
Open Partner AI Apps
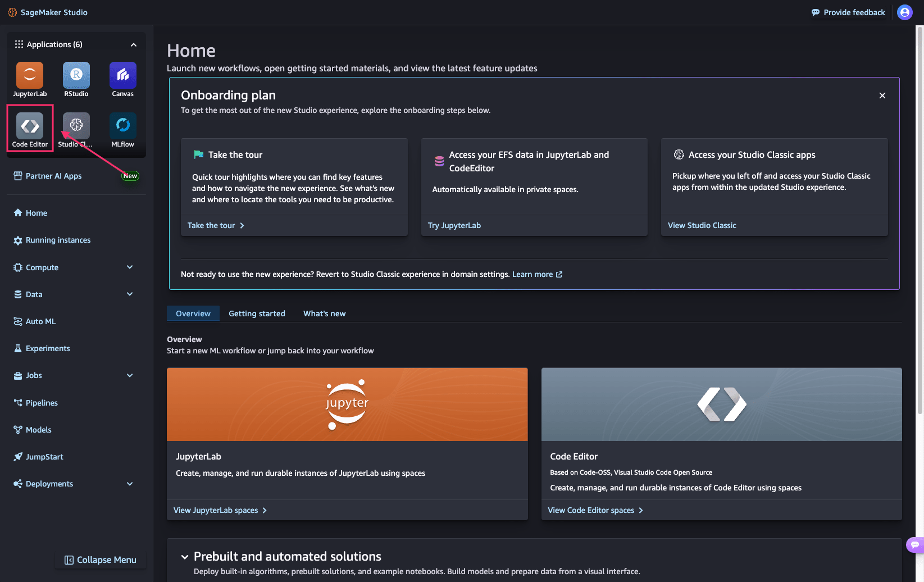(48, 176)
